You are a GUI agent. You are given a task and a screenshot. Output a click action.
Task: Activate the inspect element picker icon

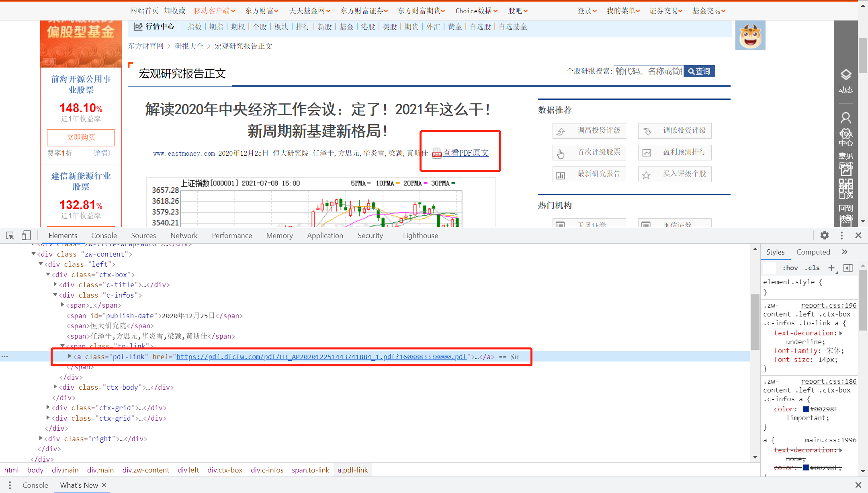point(10,236)
